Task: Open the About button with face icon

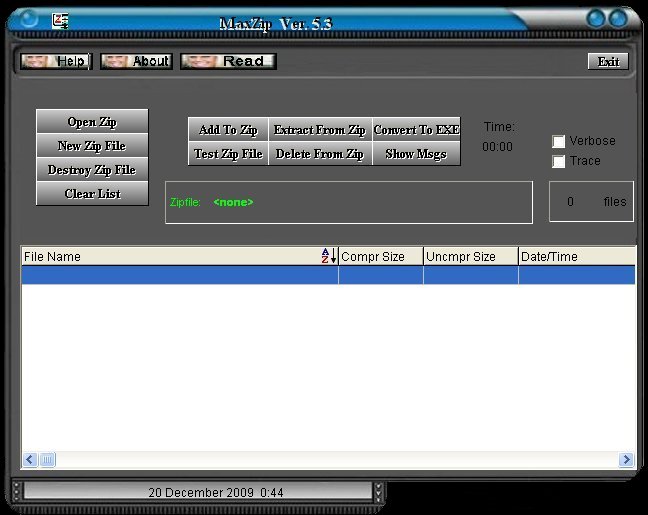Action: coord(136,61)
